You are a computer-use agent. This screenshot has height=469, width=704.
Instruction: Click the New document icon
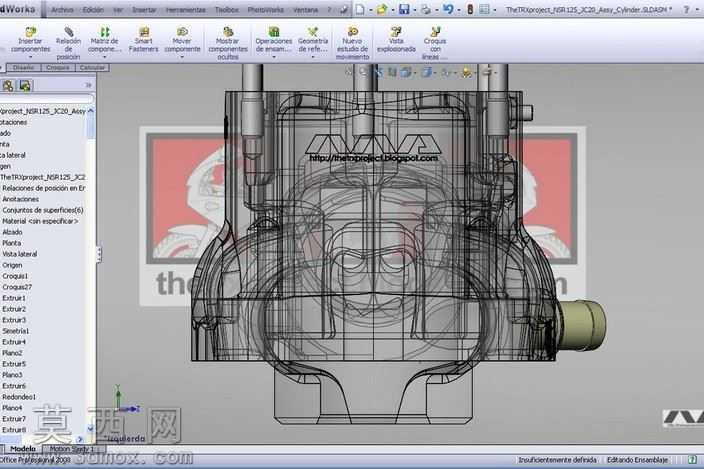[x=360, y=9]
